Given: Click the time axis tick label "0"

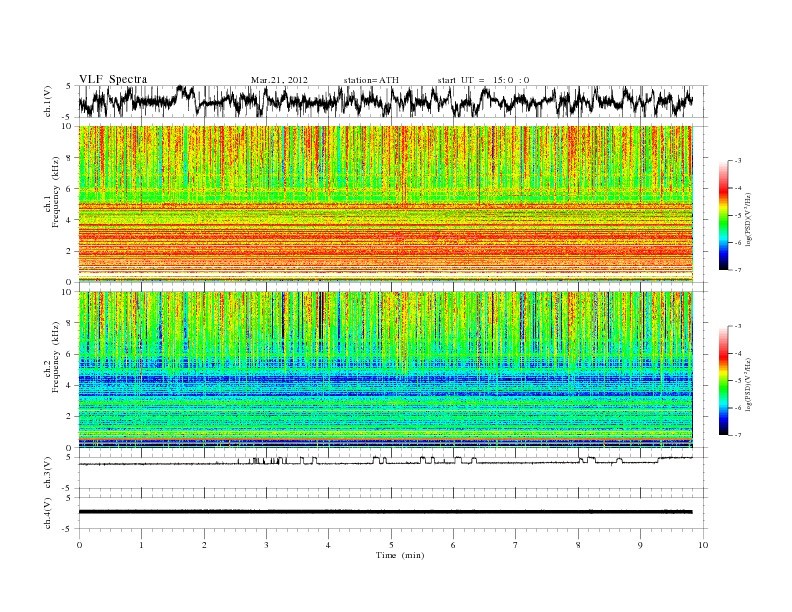Looking at the screenshot, I should tap(79, 545).
